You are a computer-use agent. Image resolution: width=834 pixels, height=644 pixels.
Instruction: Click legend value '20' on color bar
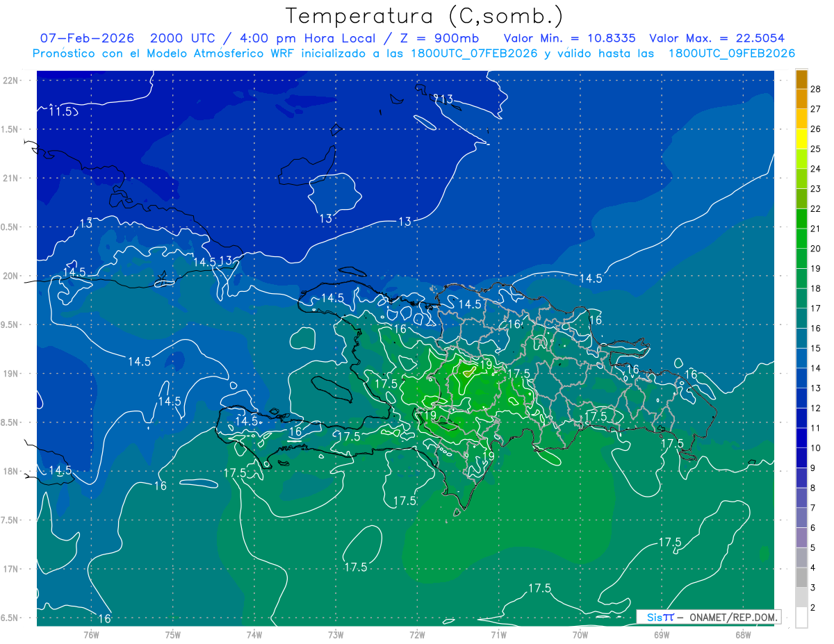816,249
